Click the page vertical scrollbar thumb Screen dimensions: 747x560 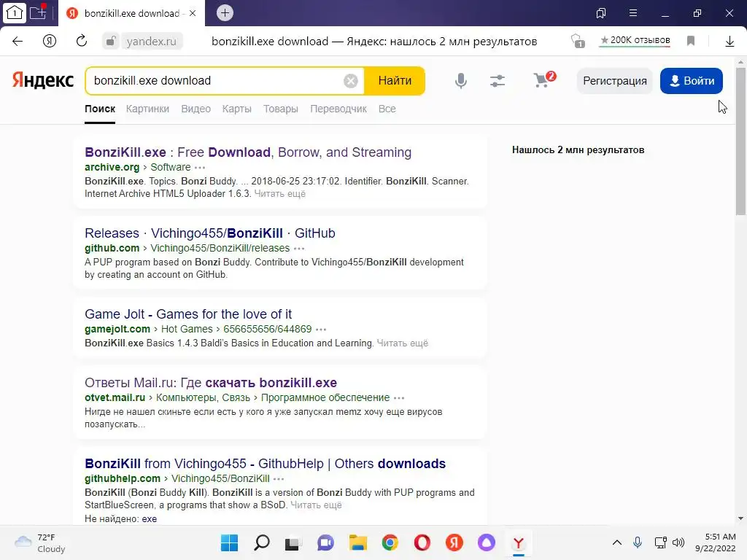(740, 141)
